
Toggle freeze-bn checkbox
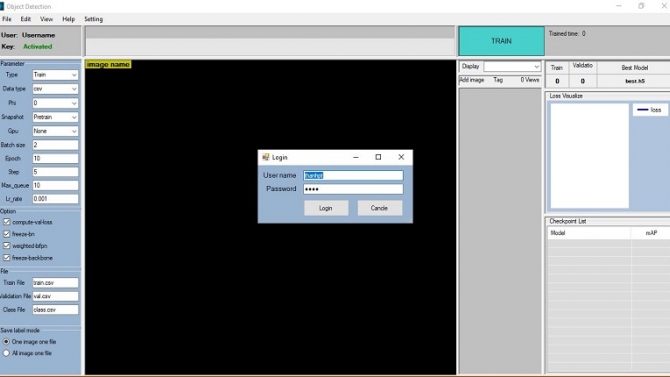pos(6,234)
